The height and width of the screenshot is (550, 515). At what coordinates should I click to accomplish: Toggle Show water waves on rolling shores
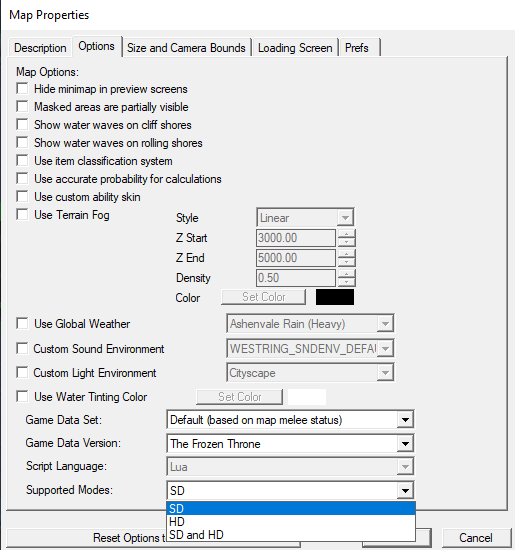pos(22,142)
